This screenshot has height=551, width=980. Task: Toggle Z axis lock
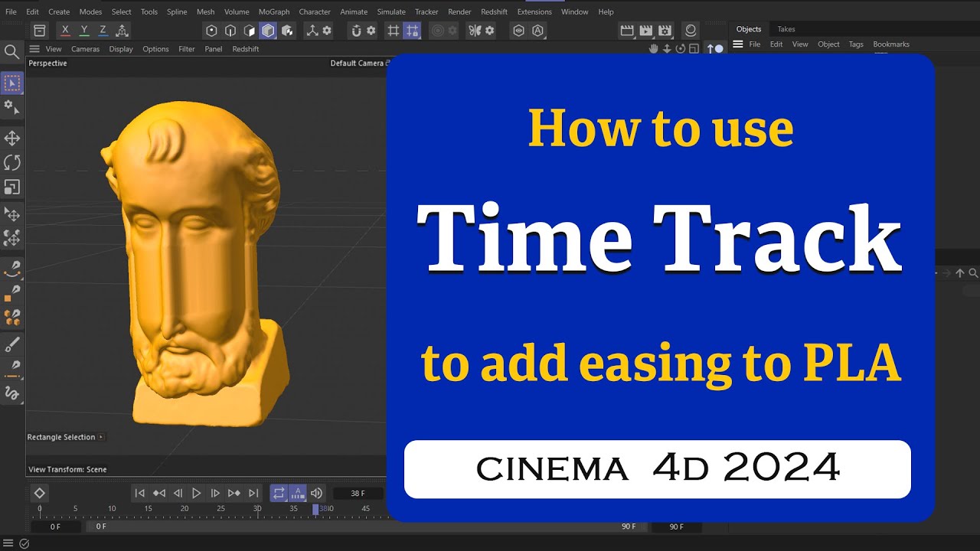click(103, 31)
